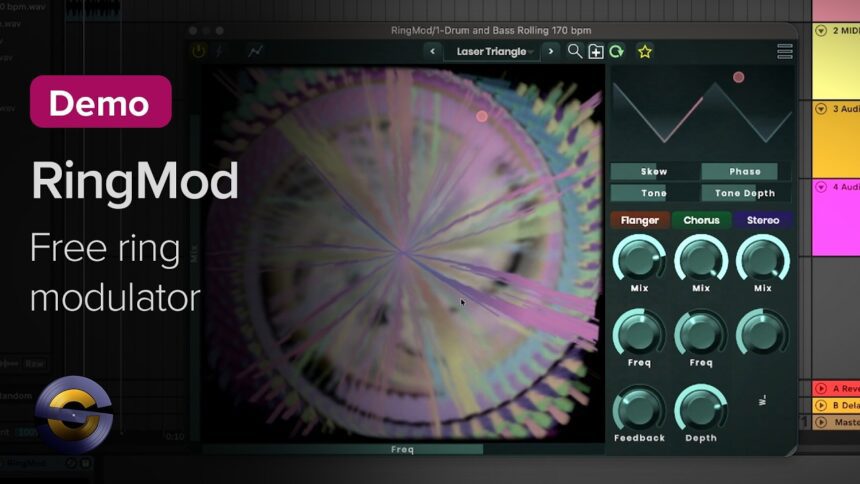Click the Depth knob

point(701,409)
